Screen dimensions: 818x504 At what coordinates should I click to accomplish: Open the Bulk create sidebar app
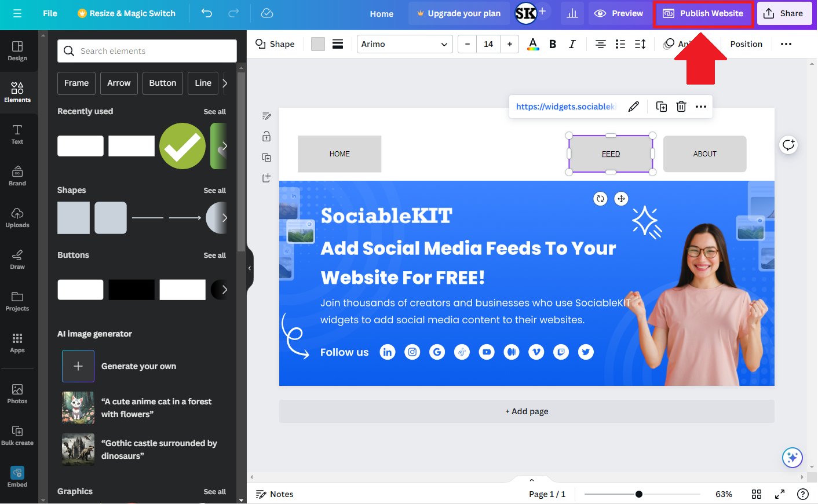pyautogui.click(x=17, y=436)
